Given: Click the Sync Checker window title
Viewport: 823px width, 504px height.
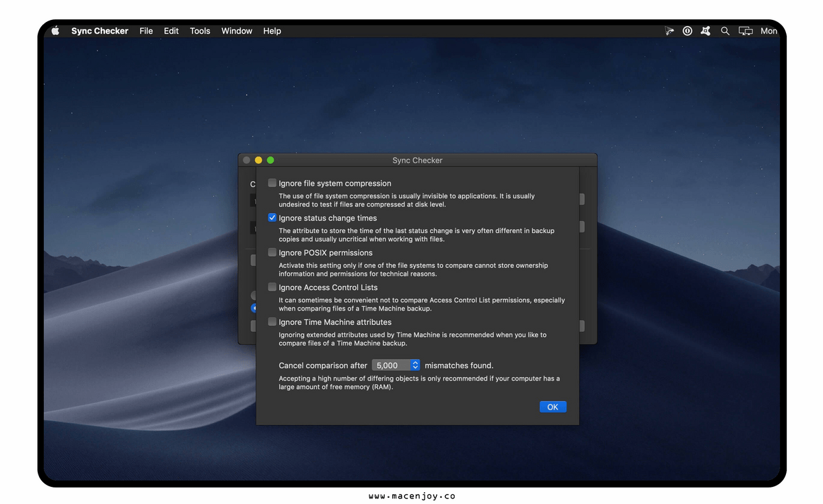Looking at the screenshot, I should tap(418, 160).
